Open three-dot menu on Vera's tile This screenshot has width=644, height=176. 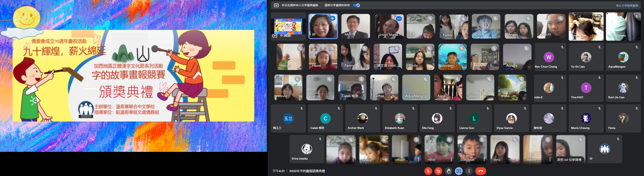pyautogui.click(x=517, y=159)
